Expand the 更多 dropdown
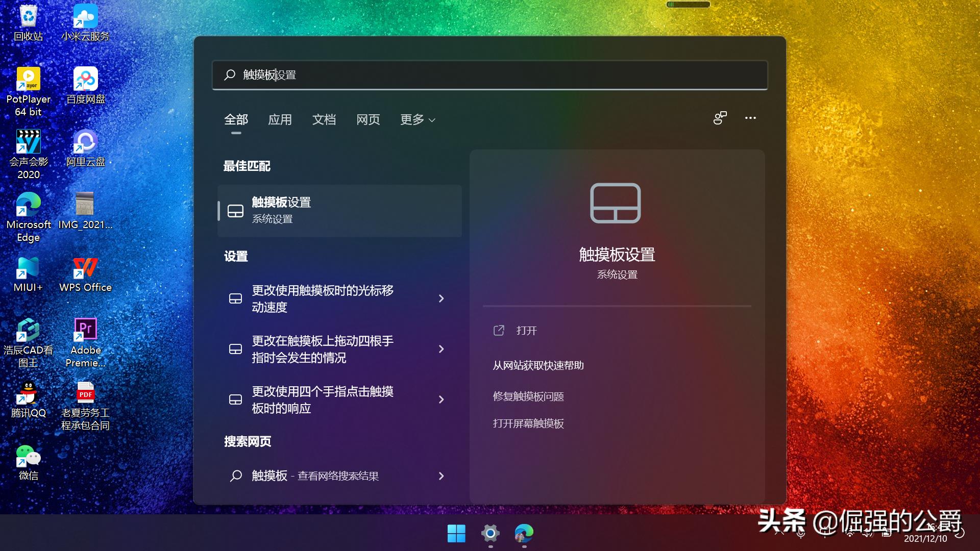980x551 pixels. (417, 120)
